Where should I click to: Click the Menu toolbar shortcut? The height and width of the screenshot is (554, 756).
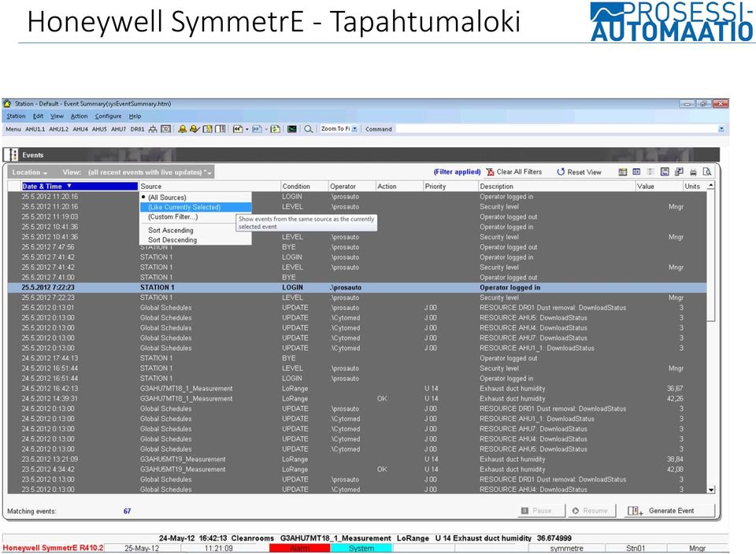pos(13,129)
